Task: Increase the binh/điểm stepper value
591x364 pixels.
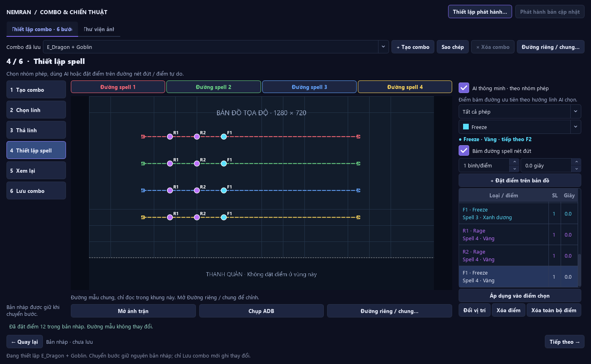Action: [x=514, y=162]
